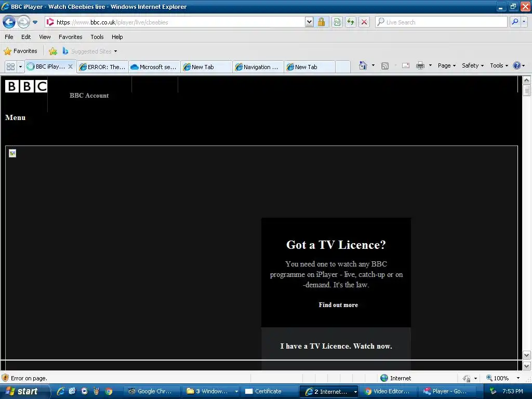
Task: Open the 2 Internet Explorer taskbar group
Action: click(x=328, y=392)
